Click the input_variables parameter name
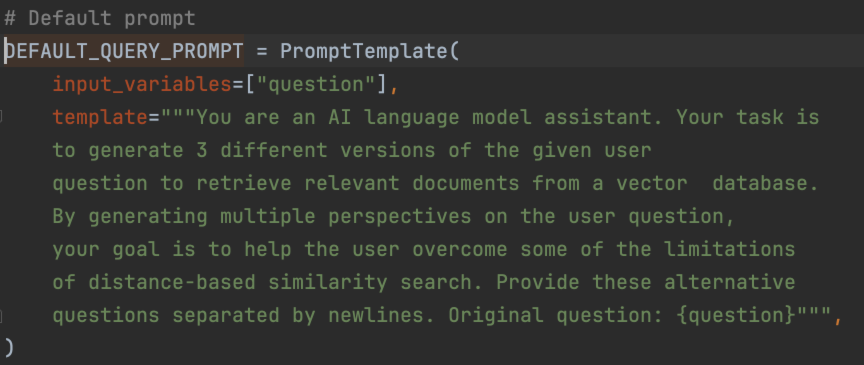 pyautogui.click(x=142, y=84)
